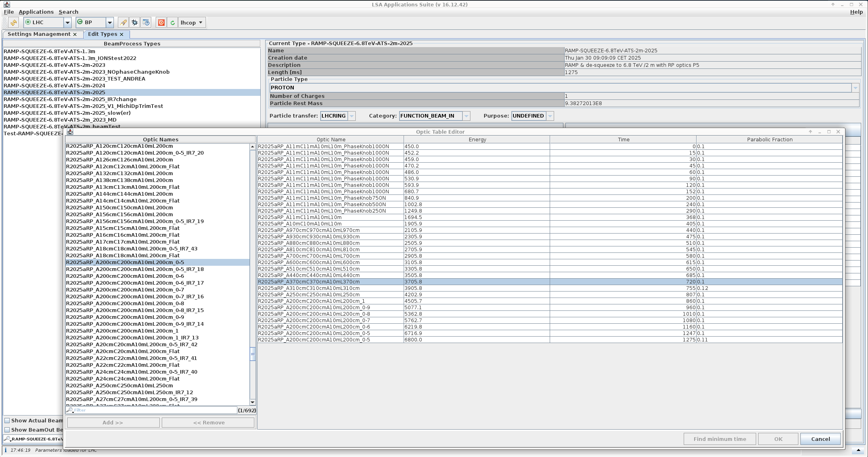This screenshot has width=868, height=457.
Task: Open the Purpose UNDEFINED dropdown
Action: click(x=550, y=116)
